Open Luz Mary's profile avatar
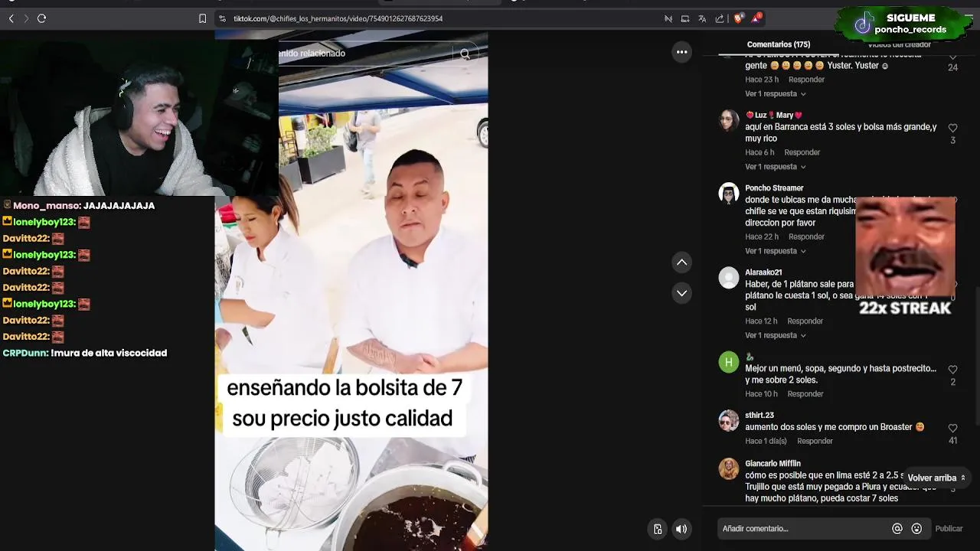Viewport: 980px width, 551px height. [x=729, y=120]
